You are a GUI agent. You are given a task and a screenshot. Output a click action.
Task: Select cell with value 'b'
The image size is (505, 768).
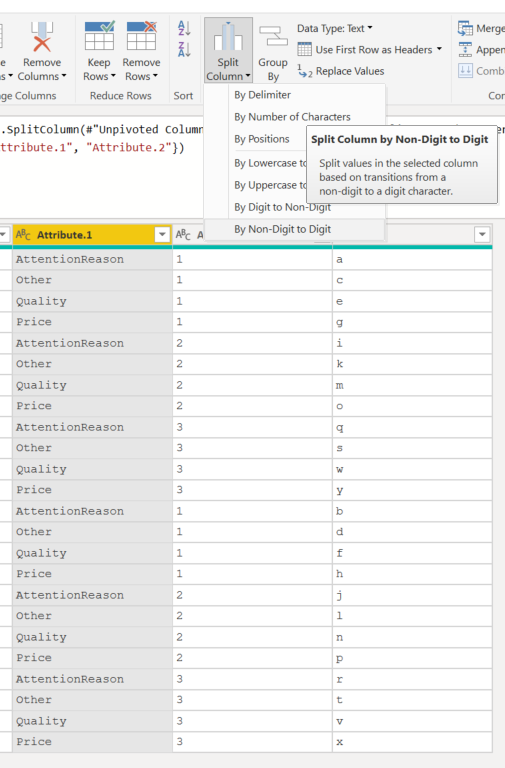click(412, 511)
